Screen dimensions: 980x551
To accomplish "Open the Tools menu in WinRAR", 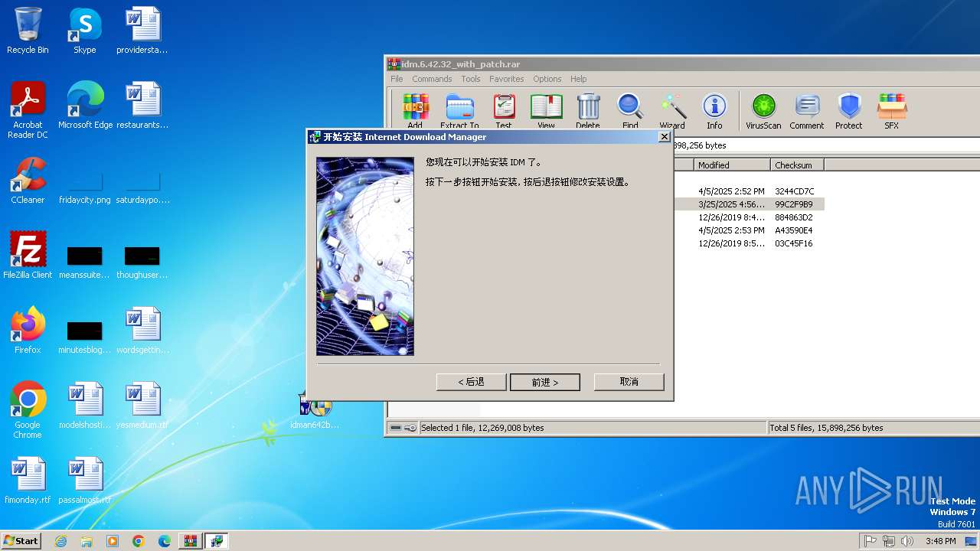I will tap(471, 79).
